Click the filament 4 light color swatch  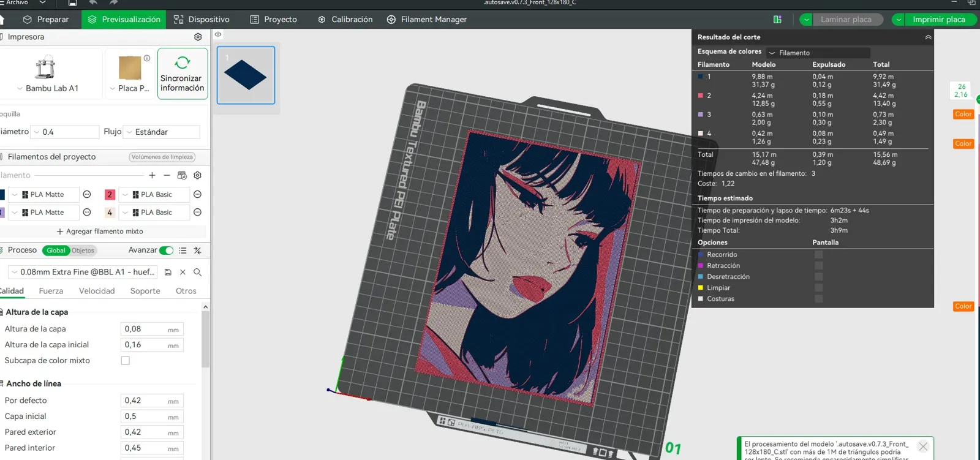[110, 213]
